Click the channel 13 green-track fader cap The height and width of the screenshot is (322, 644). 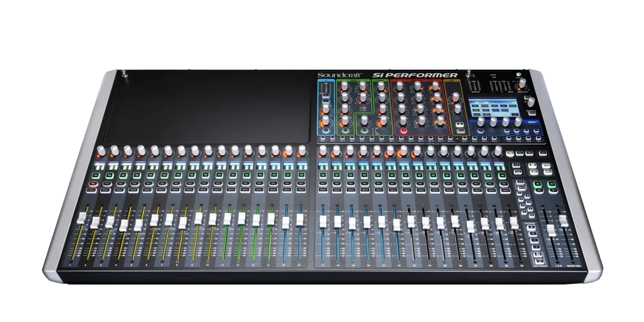[x=255, y=219]
